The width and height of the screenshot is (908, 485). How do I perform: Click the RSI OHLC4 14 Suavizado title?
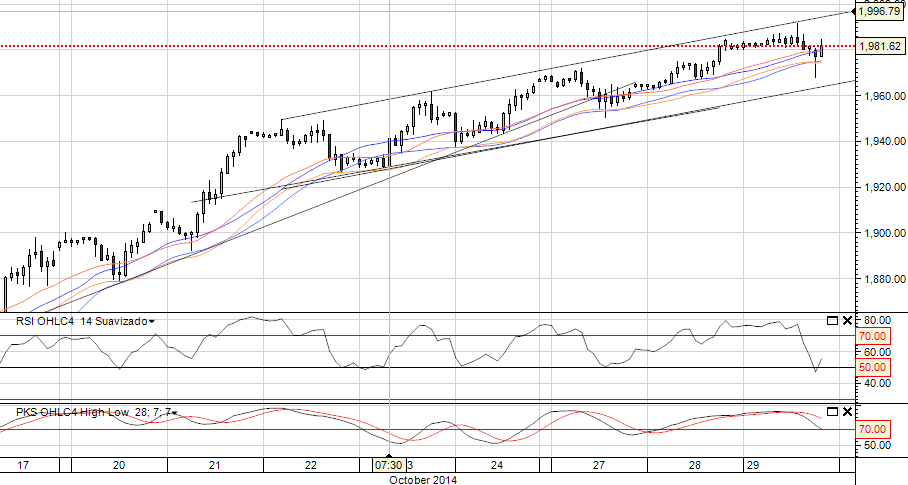(82, 321)
